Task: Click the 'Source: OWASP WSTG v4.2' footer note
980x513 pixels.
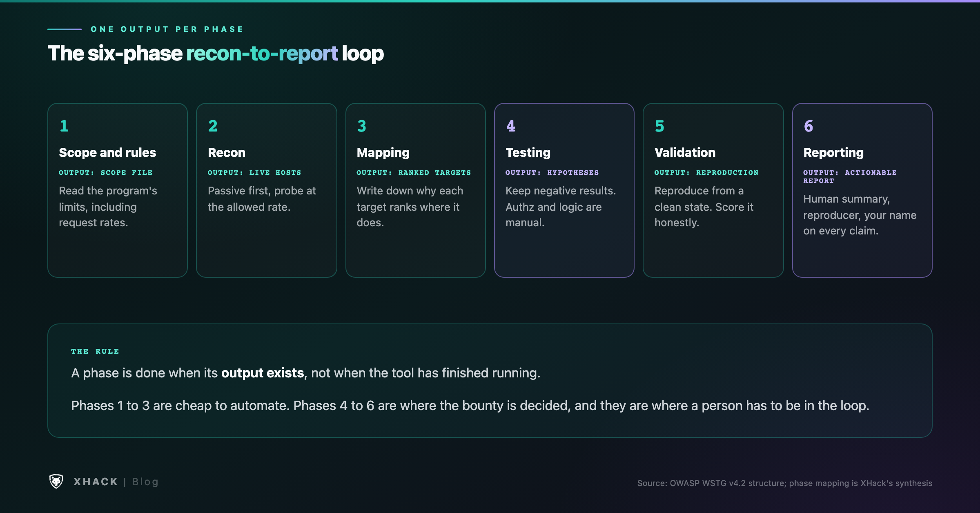Action: (x=784, y=483)
